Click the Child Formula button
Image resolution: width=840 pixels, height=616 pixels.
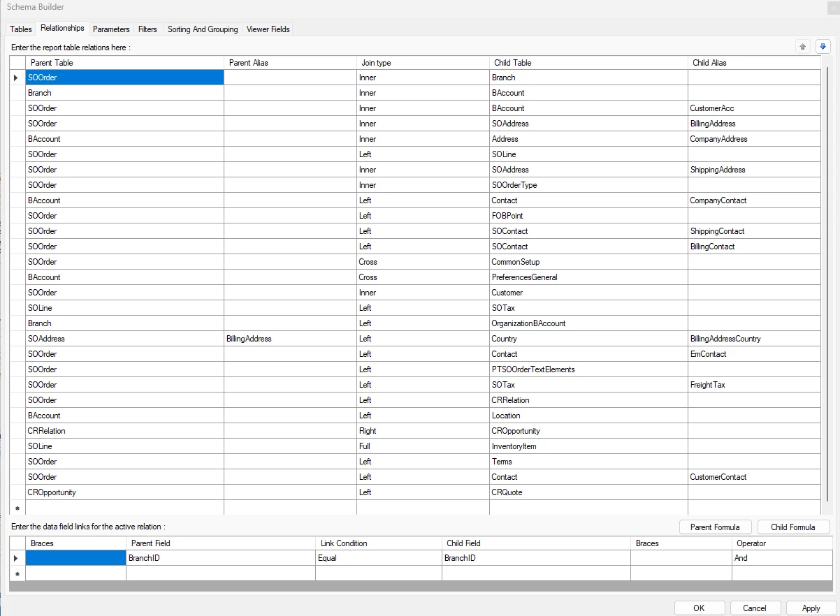click(x=793, y=527)
